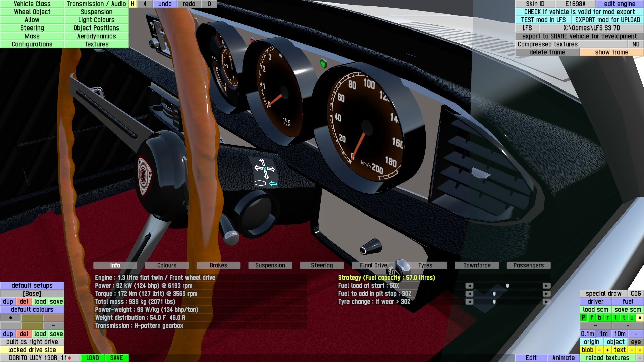Open the default setups list
This screenshot has width=644, height=362.
coord(32,286)
